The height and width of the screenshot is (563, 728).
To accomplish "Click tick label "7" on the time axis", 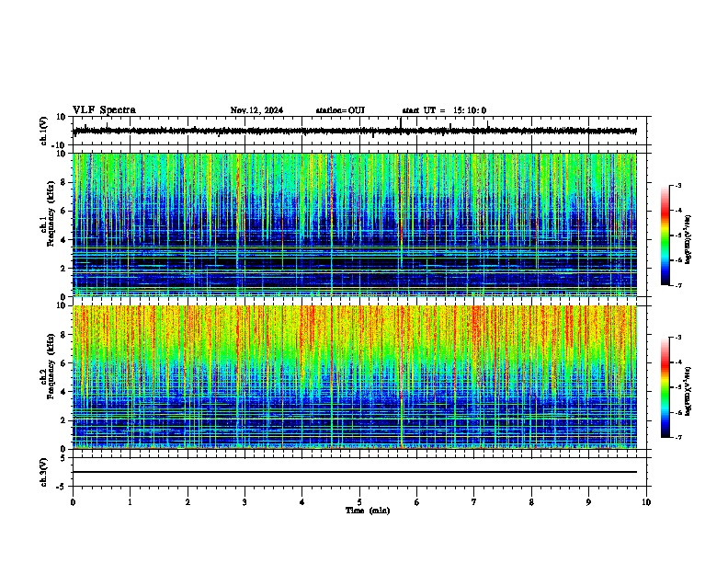I will coord(474,502).
